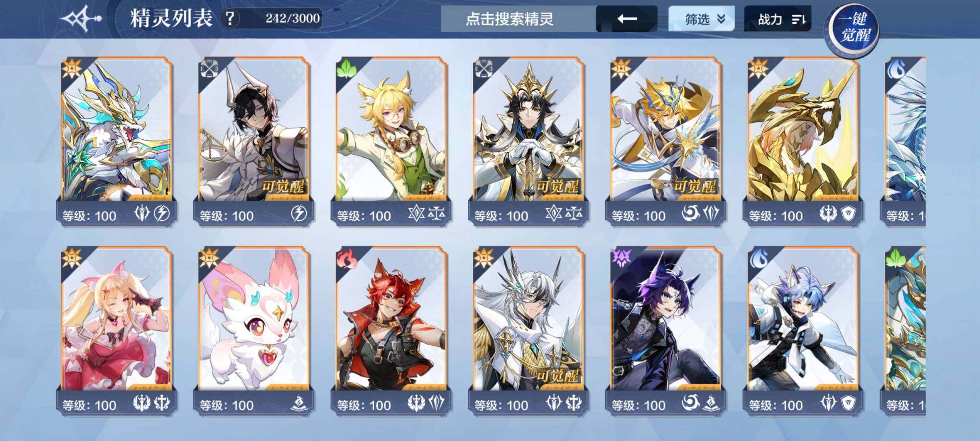Click 可觉醒 label on silver-haired masked card
Image resolution: width=980 pixels, height=441 pixels.
[x=558, y=376]
